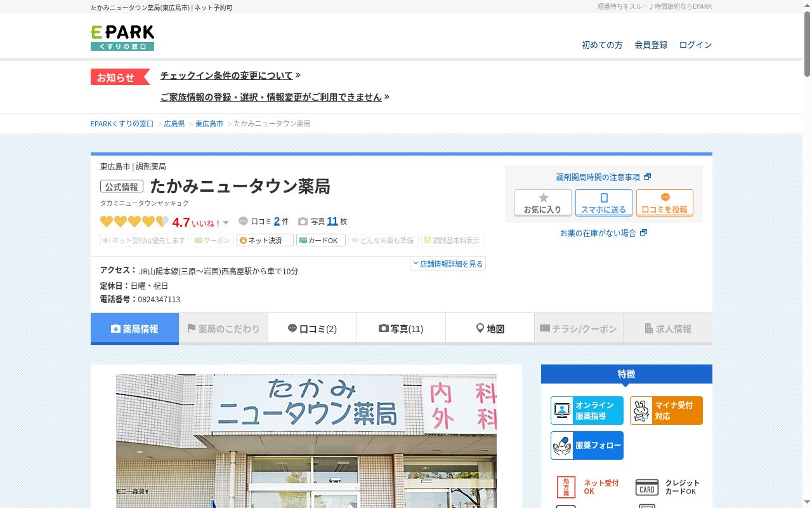
Task: Open the 初めての方 link
Action: click(x=602, y=45)
